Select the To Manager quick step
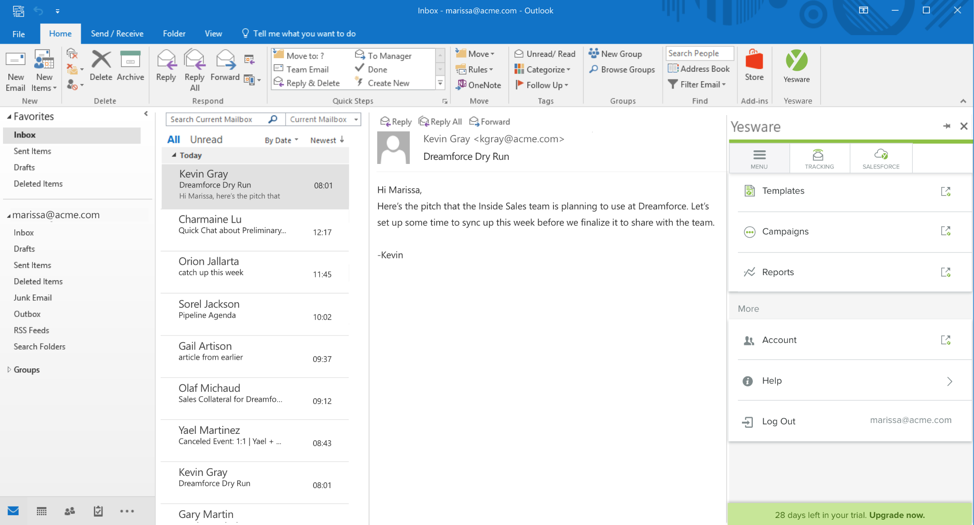This screenshot has height=525, width=974. point(383,56)
